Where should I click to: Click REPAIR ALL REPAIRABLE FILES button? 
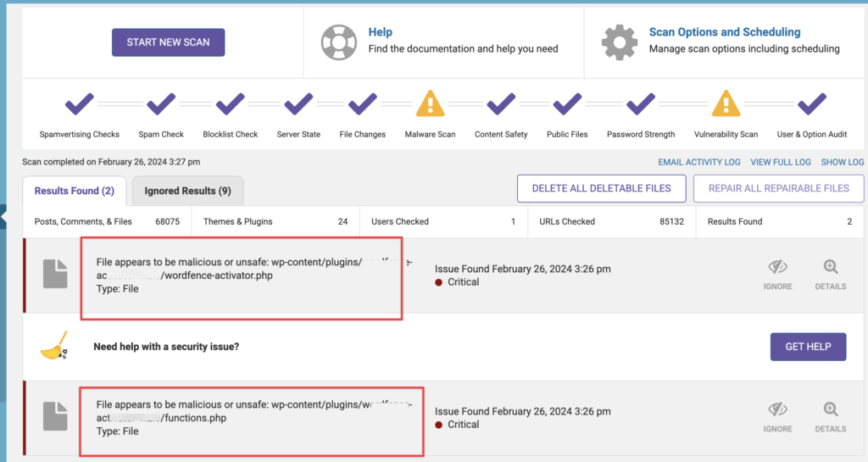pos(778,189)
